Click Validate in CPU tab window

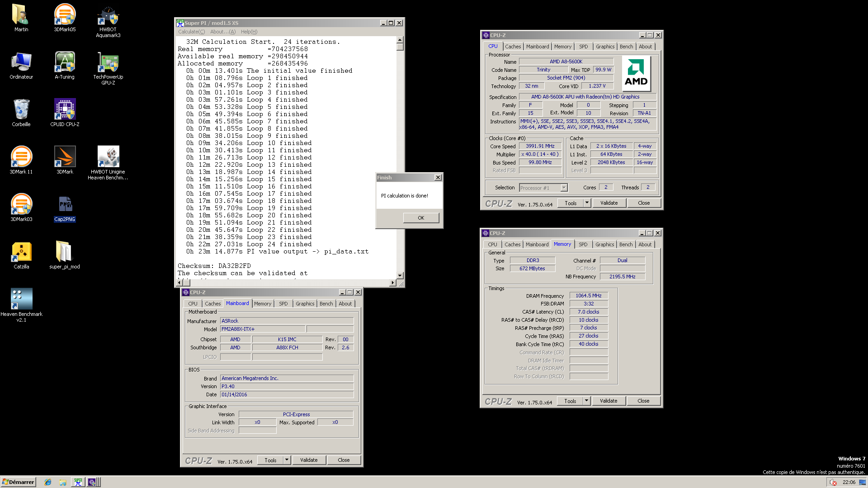[x=609, y=203]
